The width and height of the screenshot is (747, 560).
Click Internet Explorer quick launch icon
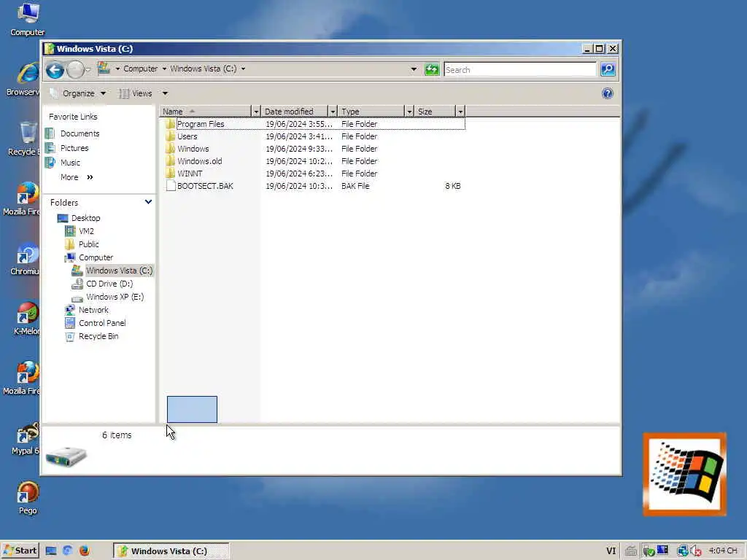pyautogui.click(x=67, y=551)
